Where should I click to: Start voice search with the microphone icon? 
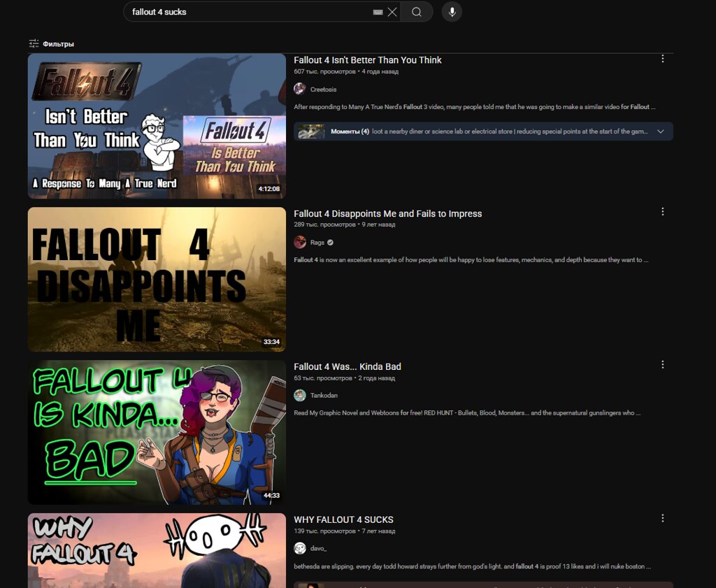tap(452, 12)
